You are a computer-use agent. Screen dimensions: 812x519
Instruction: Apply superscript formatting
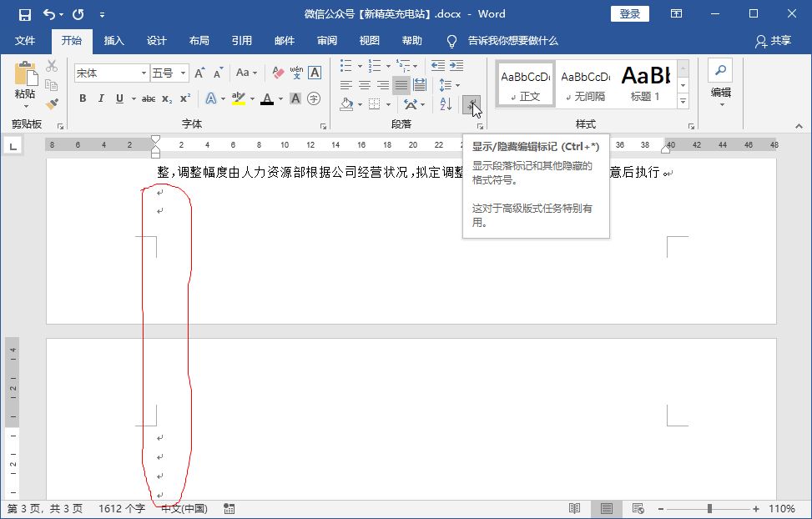[185, 98]
